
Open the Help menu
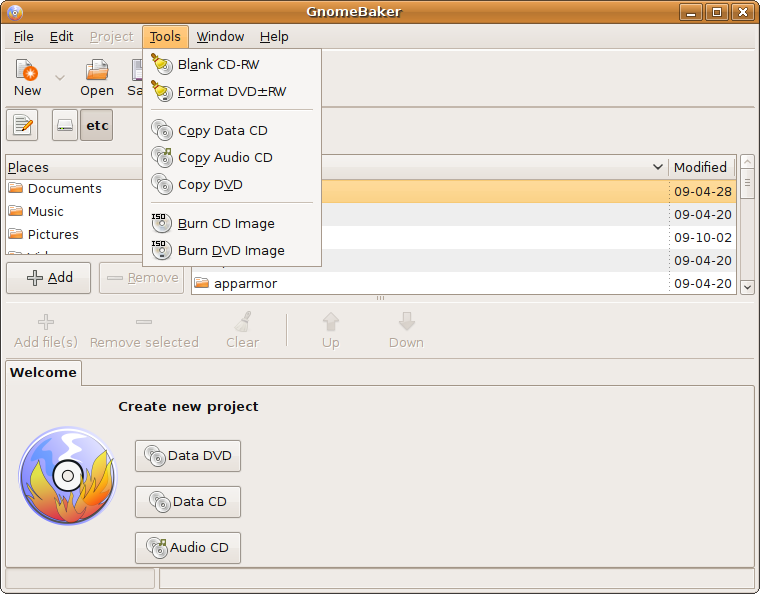coord(274,37)
